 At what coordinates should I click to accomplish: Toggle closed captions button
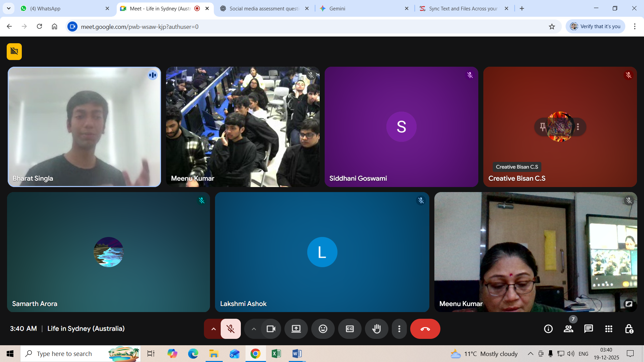click(350, 329)
